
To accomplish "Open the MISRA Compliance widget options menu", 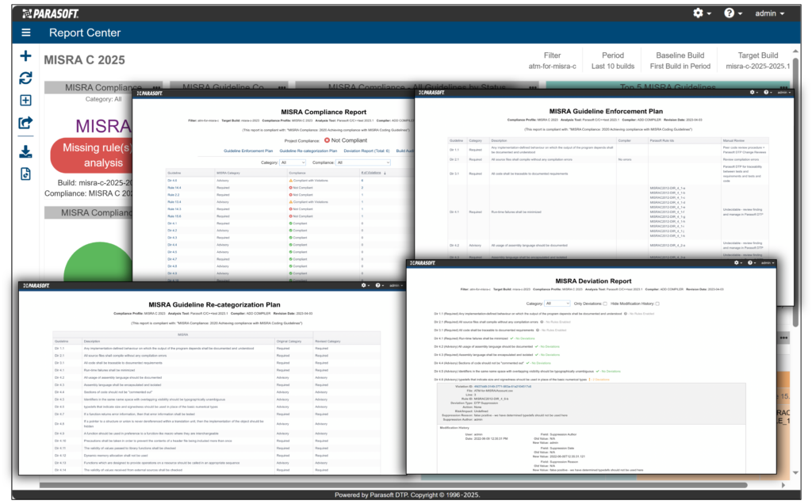I will click(156, 87).
